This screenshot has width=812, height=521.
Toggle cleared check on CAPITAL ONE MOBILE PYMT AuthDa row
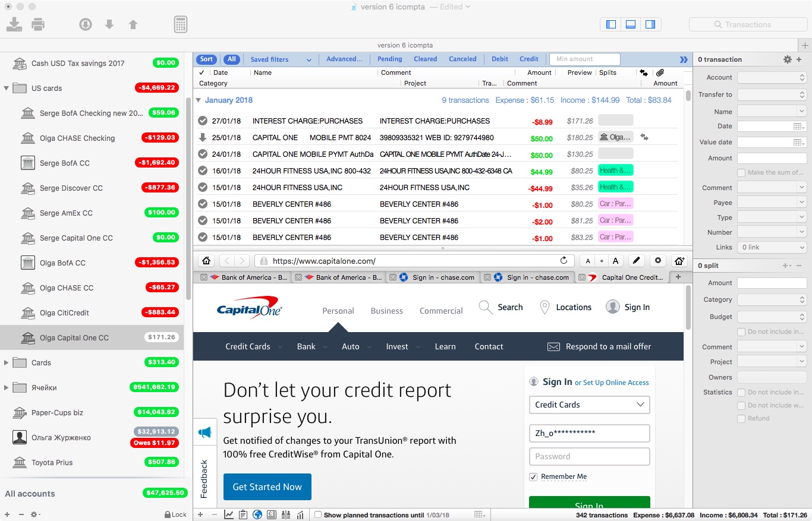click(203, 154)
